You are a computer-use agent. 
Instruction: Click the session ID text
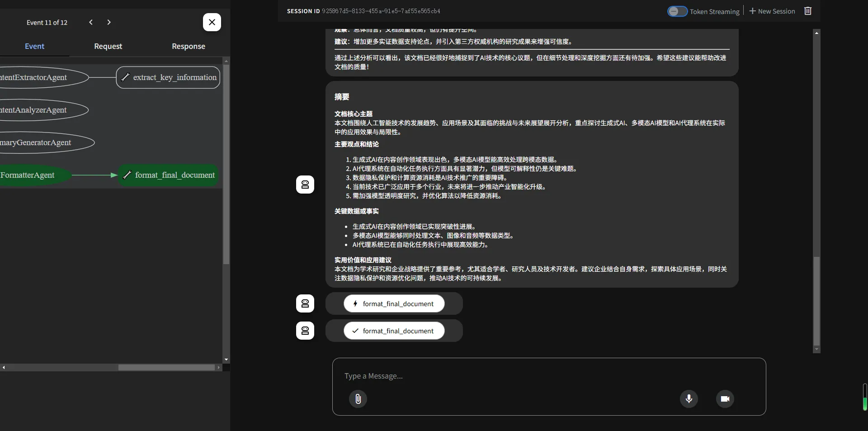(381, 11)
